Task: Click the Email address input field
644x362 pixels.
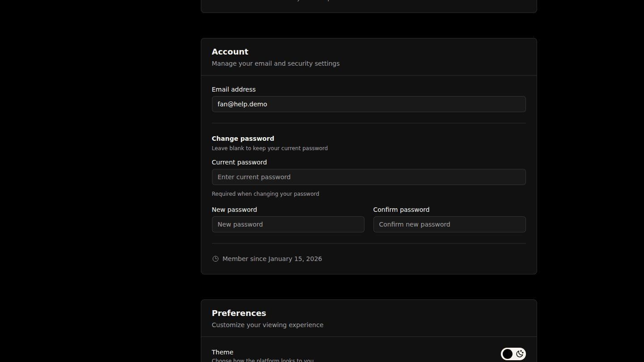Action: tap(369, 104)
